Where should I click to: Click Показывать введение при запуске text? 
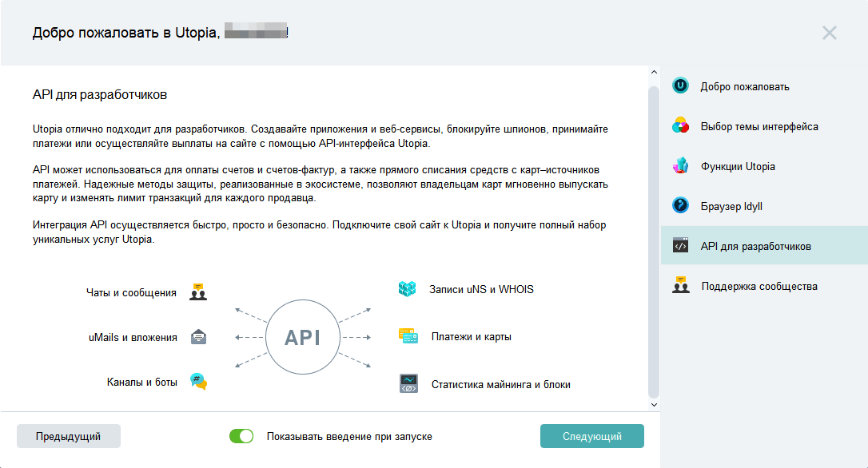349,437
